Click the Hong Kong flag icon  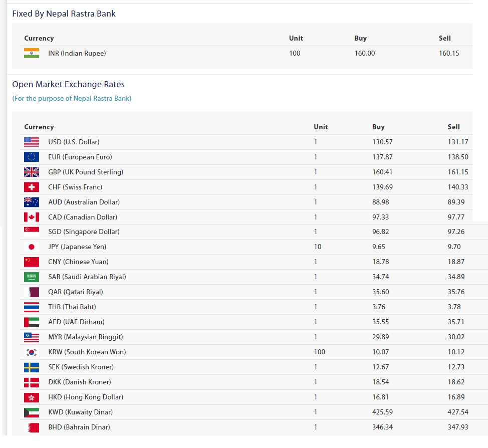click(x=32, y=397)
